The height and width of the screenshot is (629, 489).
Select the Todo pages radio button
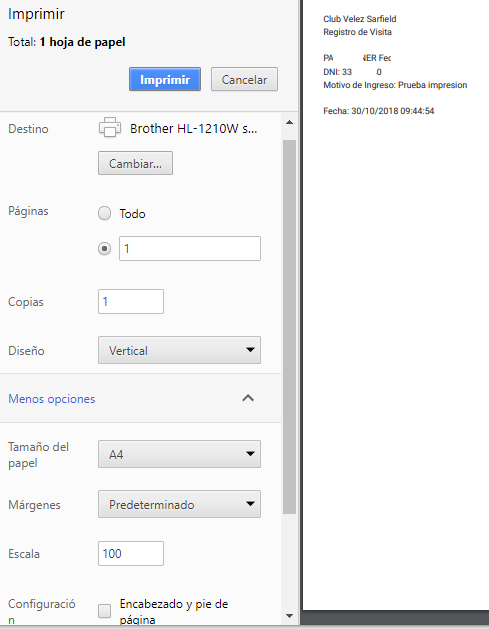105,213
